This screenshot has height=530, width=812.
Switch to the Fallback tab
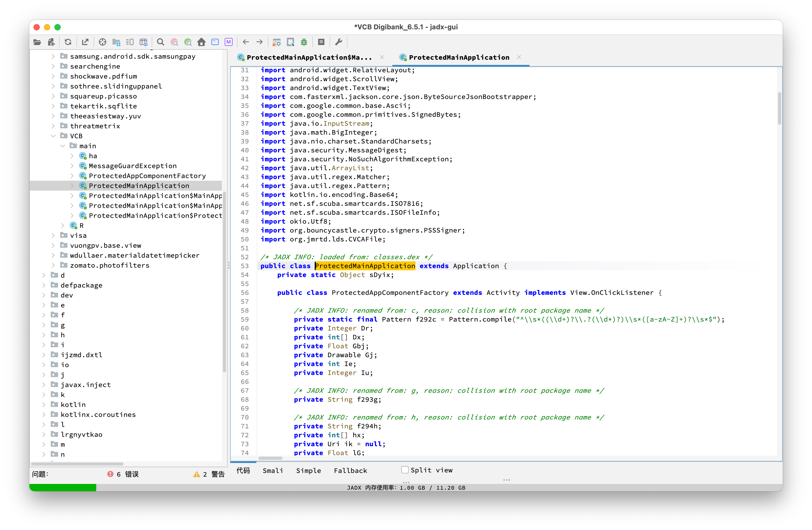point(350,470)
